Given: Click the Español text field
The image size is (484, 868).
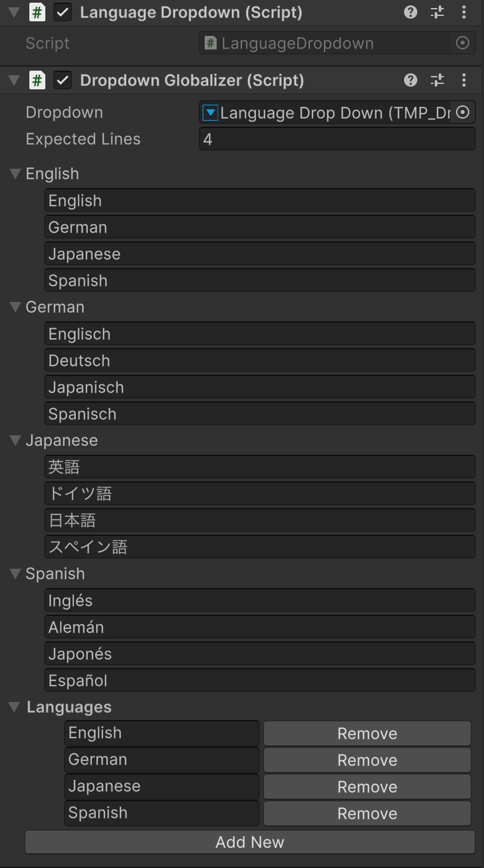Looking at the screenshot, I should [260, 681].
